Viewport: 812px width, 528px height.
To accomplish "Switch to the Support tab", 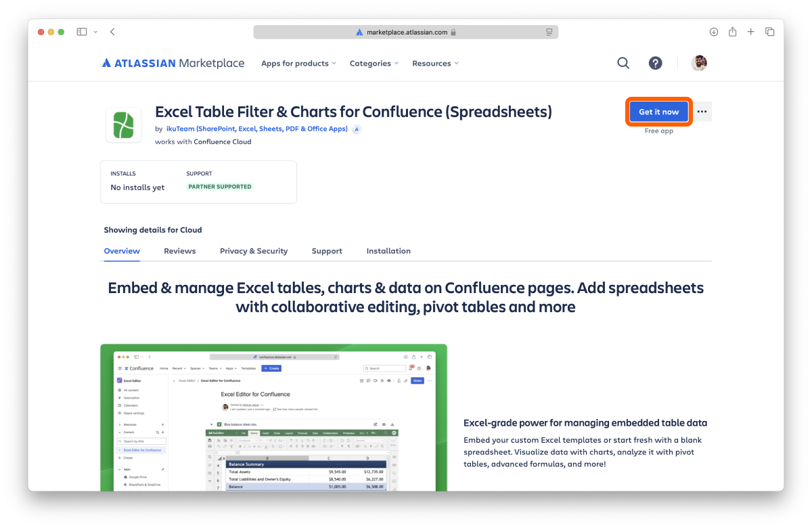I will pyautogui.click(x=327, y=251).
